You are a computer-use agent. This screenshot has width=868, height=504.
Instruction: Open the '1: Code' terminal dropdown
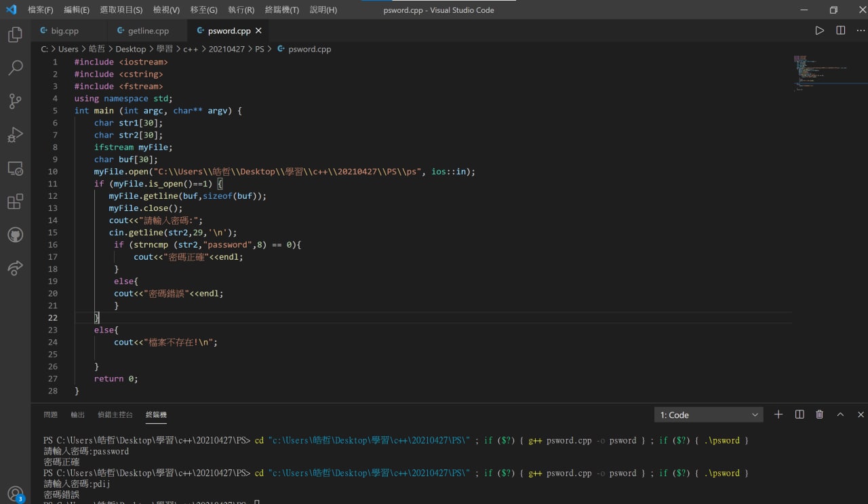709,414
